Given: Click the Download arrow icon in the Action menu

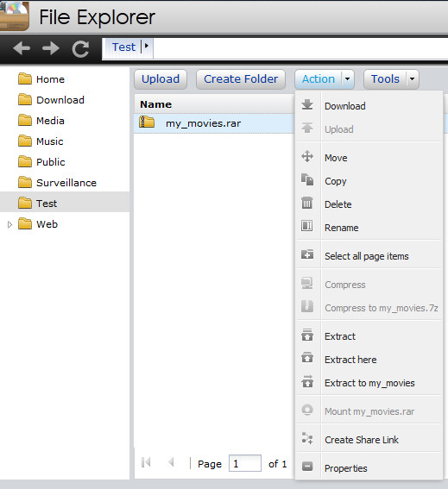Looking at the screenshot, I should click(x=307, y=105).
